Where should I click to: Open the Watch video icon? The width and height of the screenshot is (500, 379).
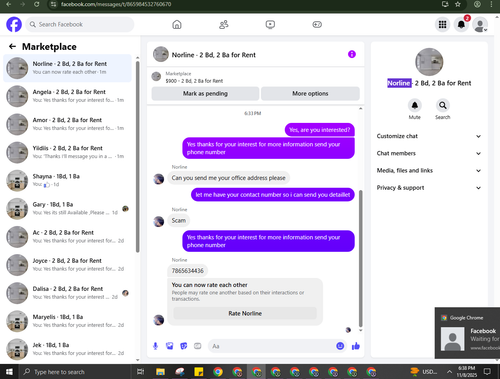coord(270,24)
